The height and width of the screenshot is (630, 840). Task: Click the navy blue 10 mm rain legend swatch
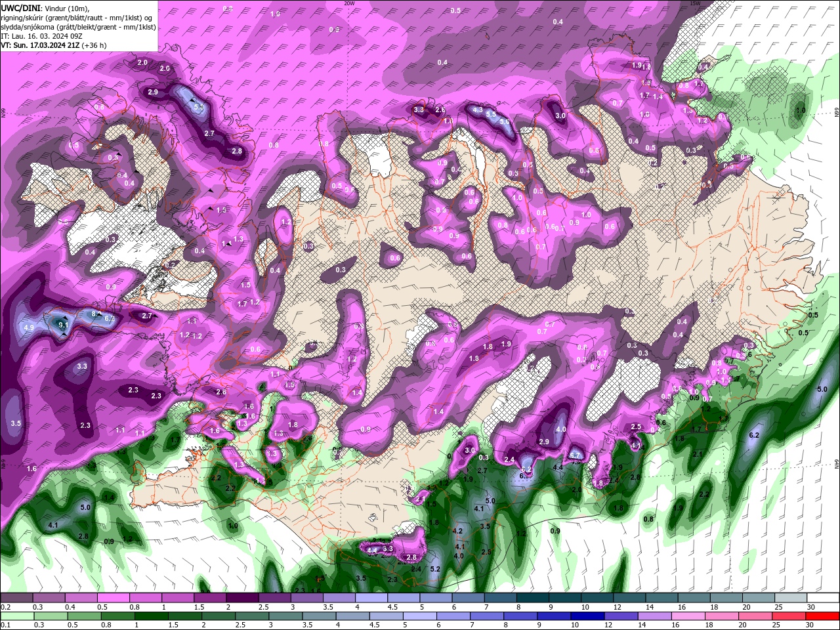pyautogui.click(x=587, y=616)
